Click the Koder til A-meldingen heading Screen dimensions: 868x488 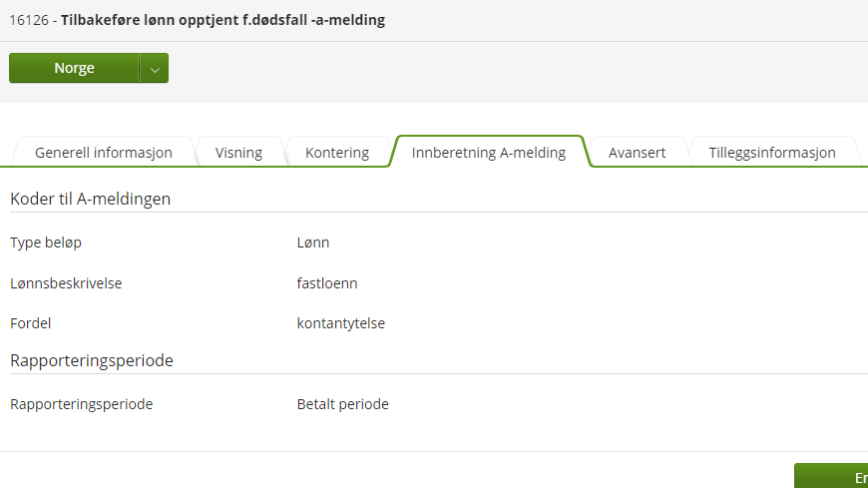(x=90, y=199)
